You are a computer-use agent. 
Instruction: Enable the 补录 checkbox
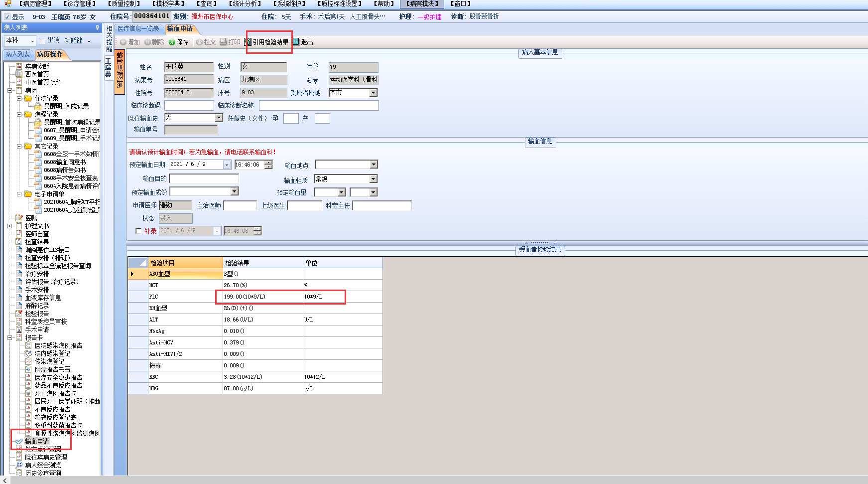[x=138, y=231]
